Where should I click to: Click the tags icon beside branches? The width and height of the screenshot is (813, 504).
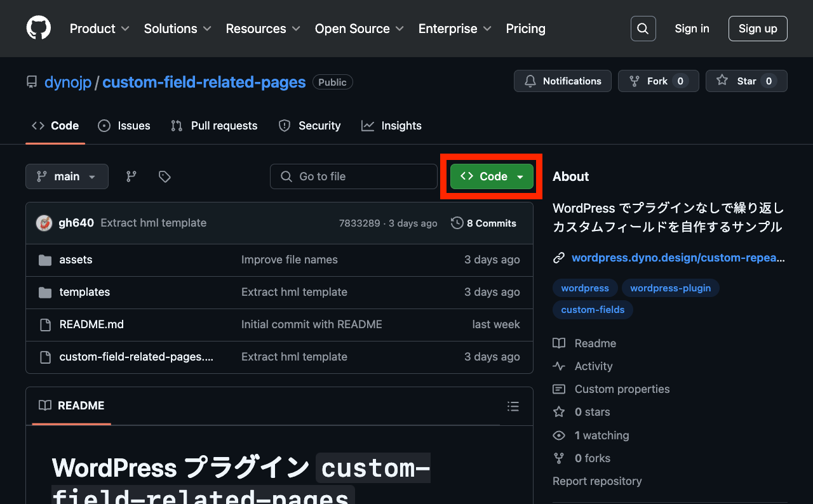165,176
